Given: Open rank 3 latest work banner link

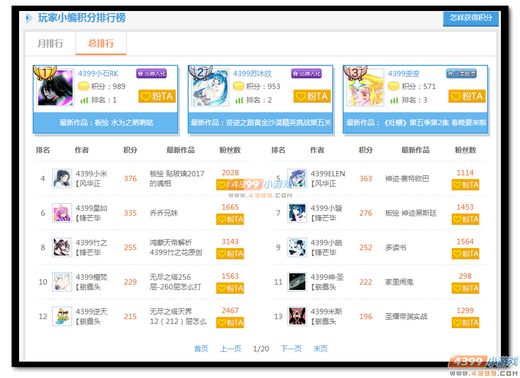Looking at the screenshot, I should coord(416,123).
